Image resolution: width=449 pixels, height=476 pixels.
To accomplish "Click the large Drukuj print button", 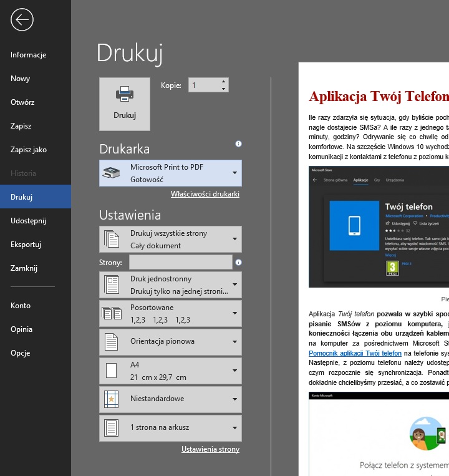I will click(x=124, y=104).
